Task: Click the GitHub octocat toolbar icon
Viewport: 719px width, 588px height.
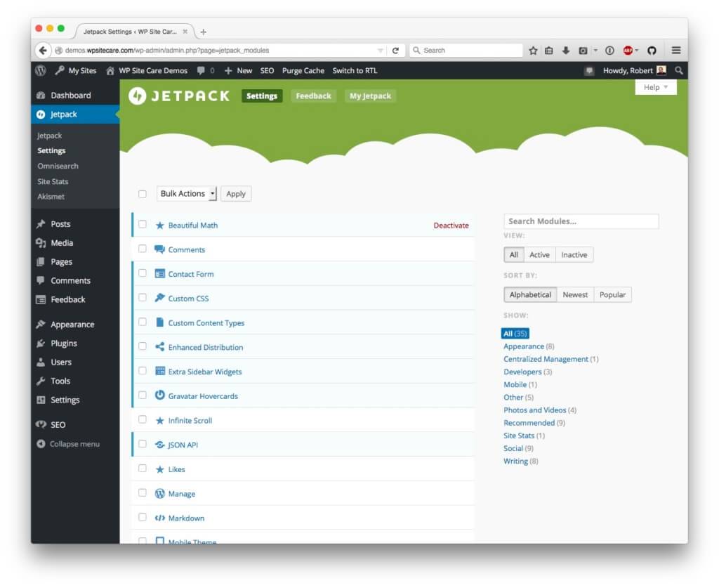Action: [652, 51]
